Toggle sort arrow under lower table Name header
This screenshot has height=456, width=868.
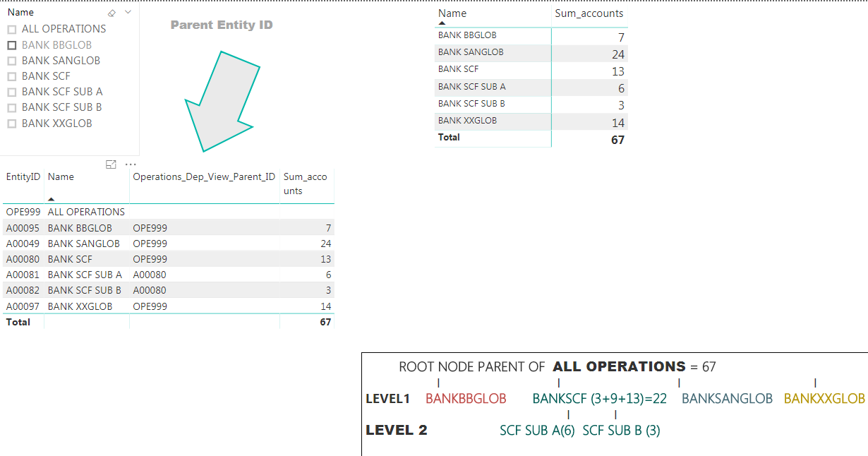click(x=51, y=200)
